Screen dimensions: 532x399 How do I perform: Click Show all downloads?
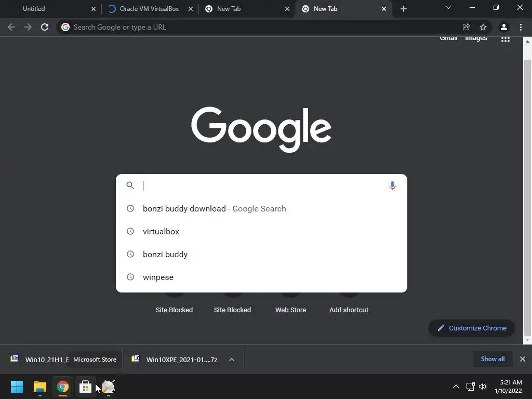click(x=493, y=359)
